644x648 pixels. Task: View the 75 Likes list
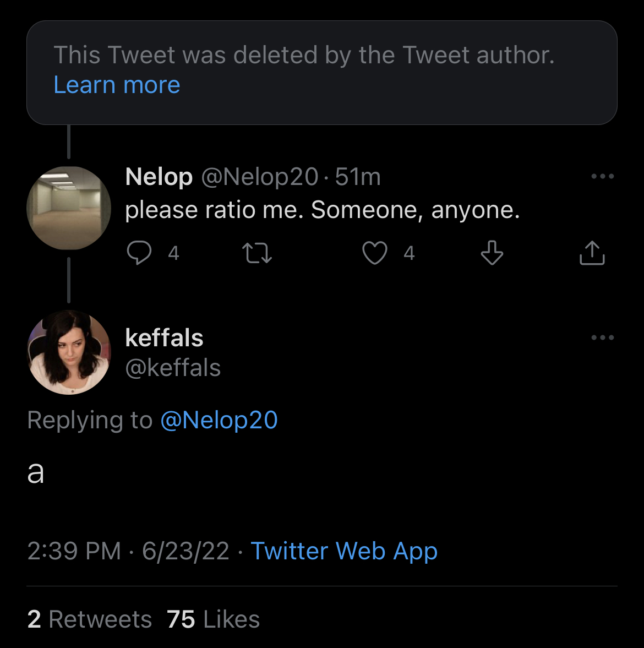(x=213, y=619)
